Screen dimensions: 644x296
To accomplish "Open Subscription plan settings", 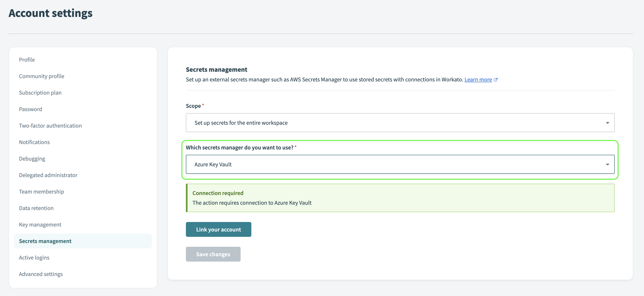I will [40, 92].
